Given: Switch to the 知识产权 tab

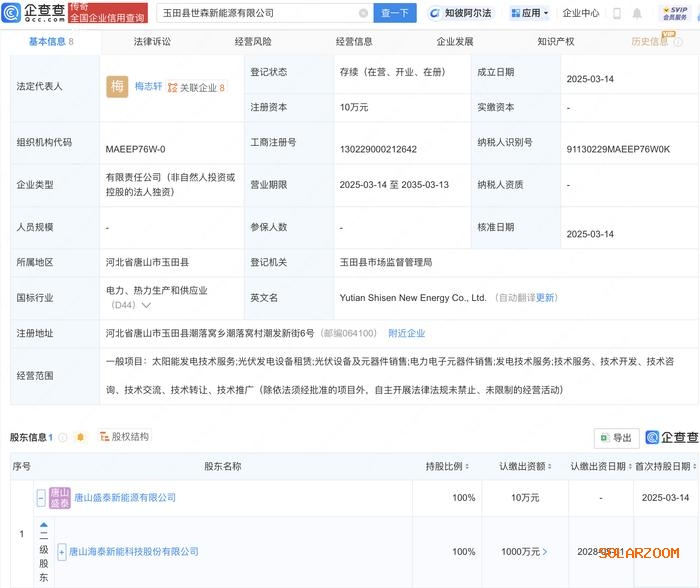Looking at the screenshot, I should pyautogui.click(x=556, y=42).
